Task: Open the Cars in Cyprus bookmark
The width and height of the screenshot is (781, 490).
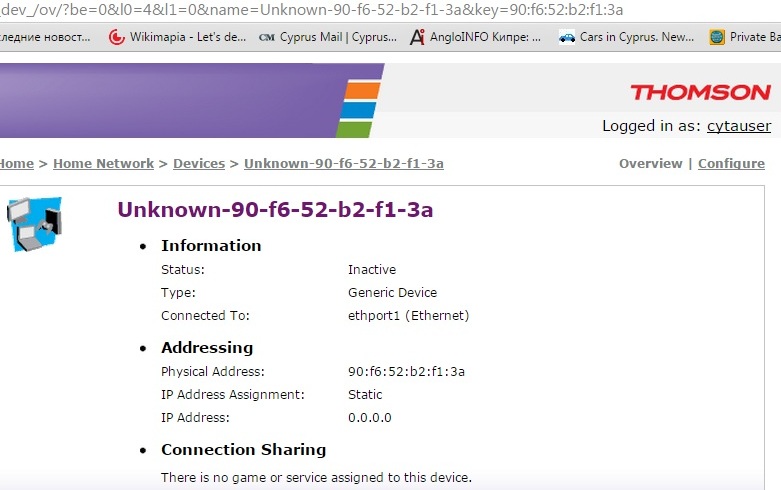Action: pos(626,37)
